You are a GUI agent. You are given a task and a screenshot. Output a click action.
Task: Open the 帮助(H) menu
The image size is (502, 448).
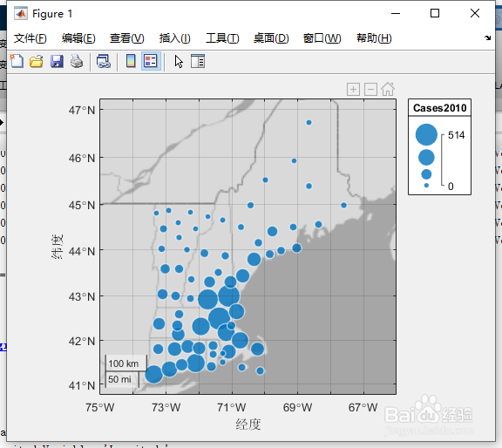374,38
